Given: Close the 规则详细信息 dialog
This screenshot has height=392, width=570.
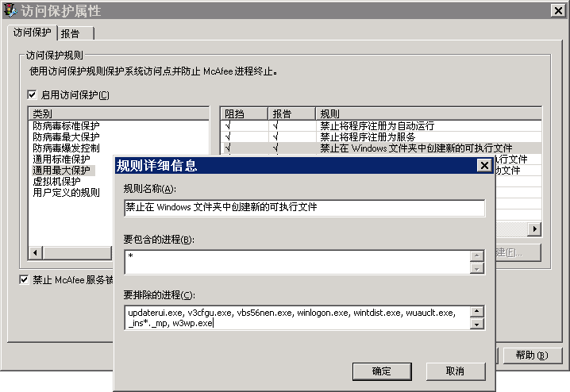Looking at the screenshot, I should click(484, 166).
